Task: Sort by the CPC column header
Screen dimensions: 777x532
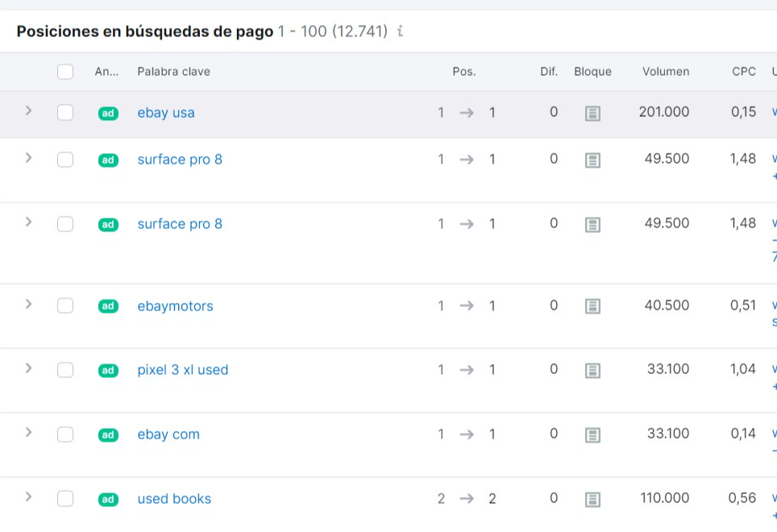Action: pos(743,72)
